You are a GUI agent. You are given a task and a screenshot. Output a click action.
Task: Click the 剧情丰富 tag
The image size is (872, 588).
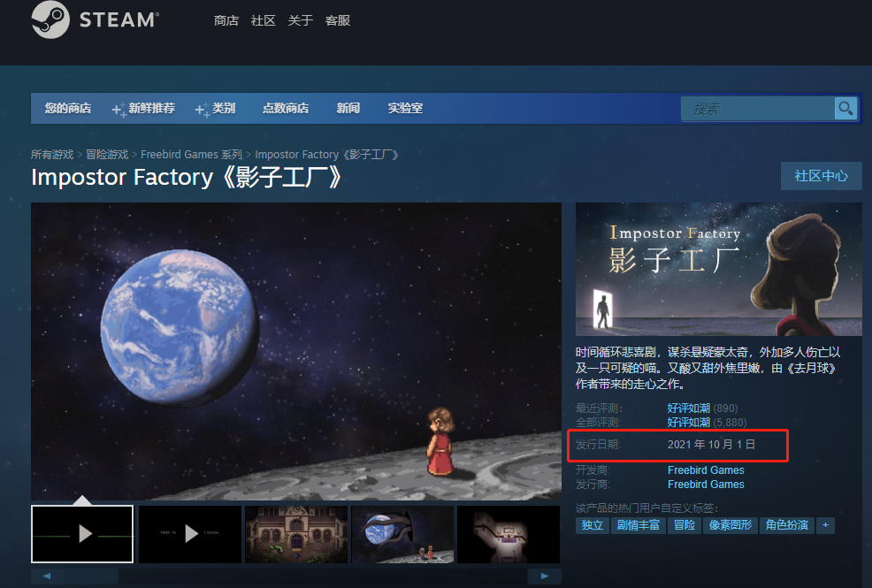point(639,525)
